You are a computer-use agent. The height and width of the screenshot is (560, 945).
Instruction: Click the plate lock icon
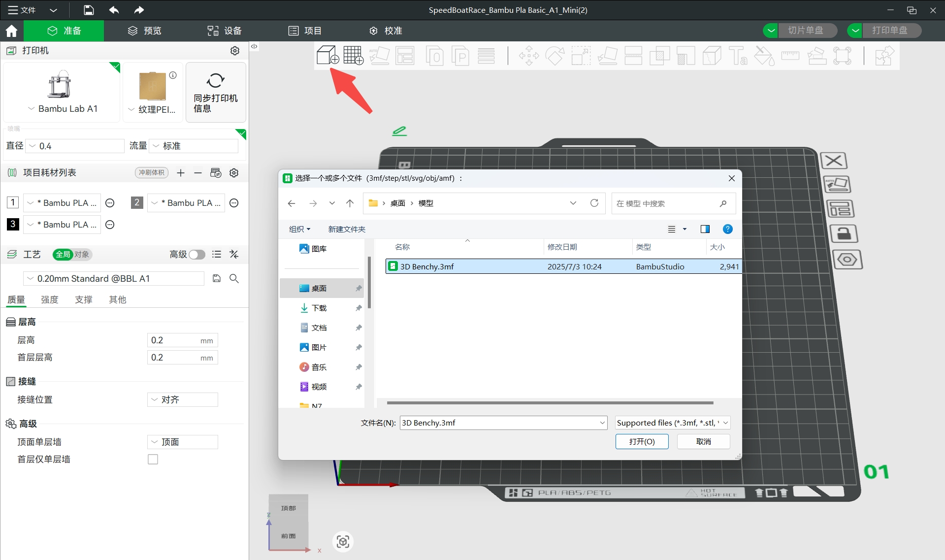tap(844, 234)
